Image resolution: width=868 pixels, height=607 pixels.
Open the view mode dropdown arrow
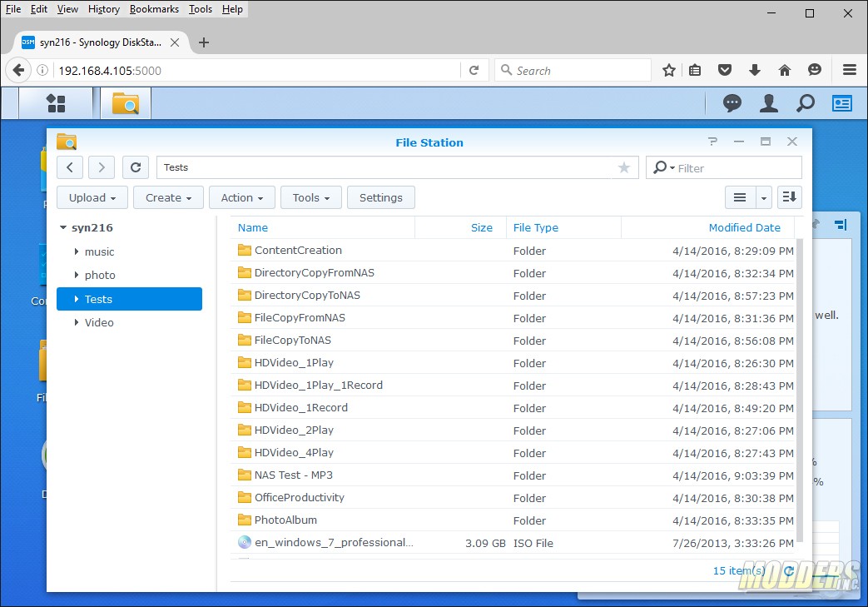pyautogui.click(x=763, y=197)
